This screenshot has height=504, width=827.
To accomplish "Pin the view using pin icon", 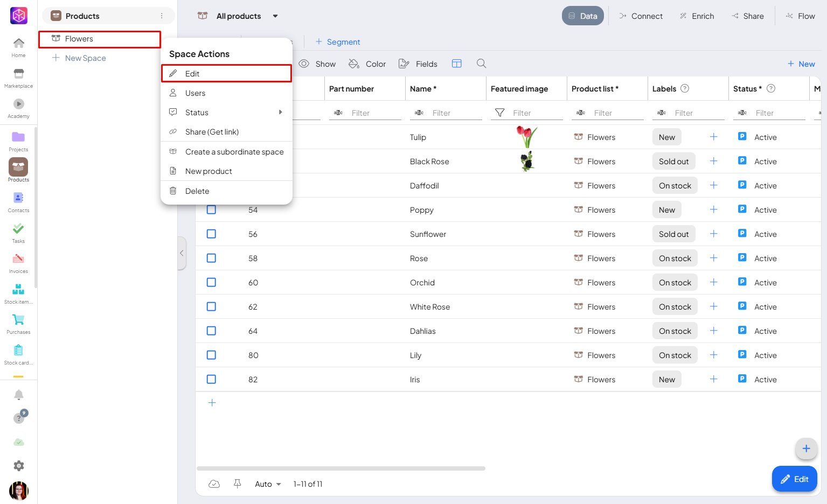I will point(237,484).
